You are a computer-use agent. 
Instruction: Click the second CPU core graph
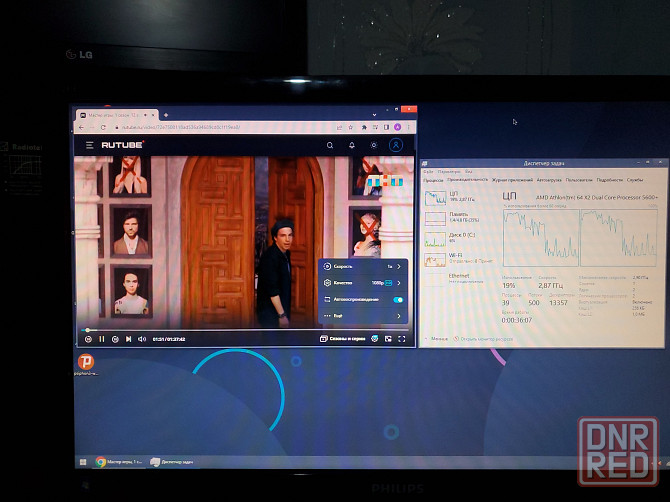618,238
